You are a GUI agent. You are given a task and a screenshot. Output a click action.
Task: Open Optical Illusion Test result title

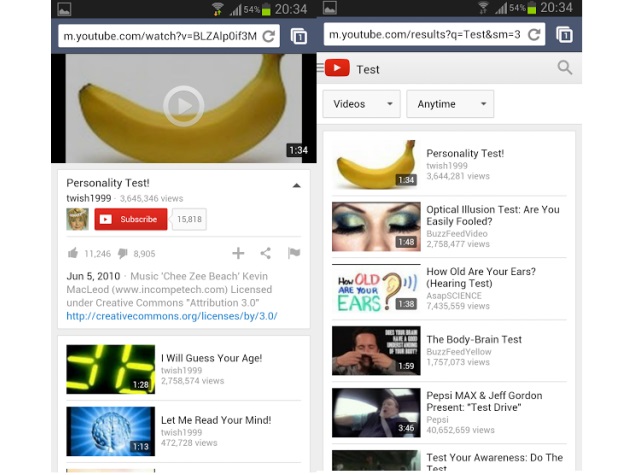click(x=493, y=215)
